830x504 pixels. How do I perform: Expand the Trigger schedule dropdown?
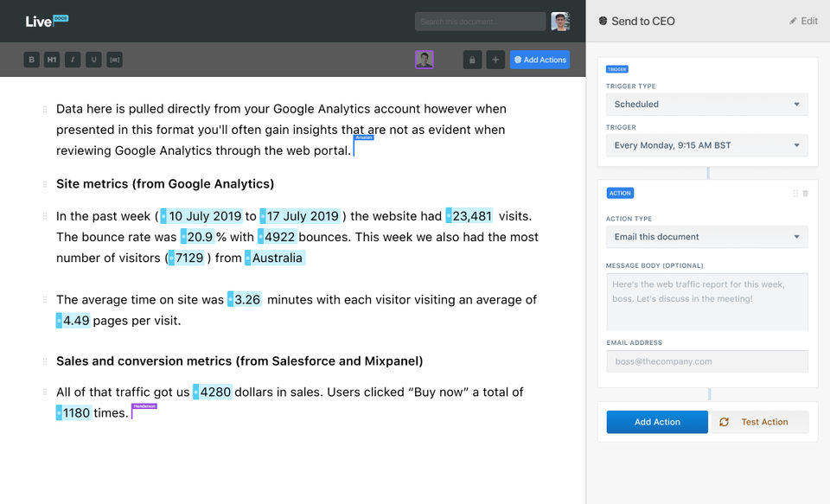tap(706, 145)
